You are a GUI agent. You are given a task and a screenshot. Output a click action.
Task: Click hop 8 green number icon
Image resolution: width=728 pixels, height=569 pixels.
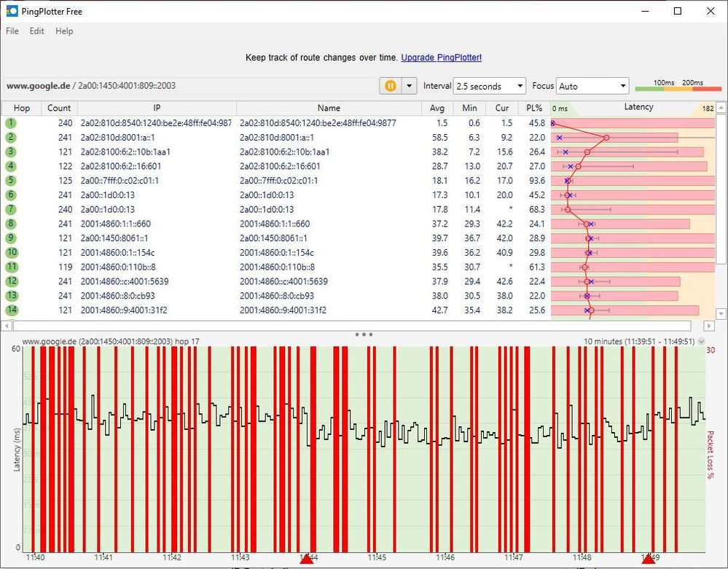coord(11,224)
